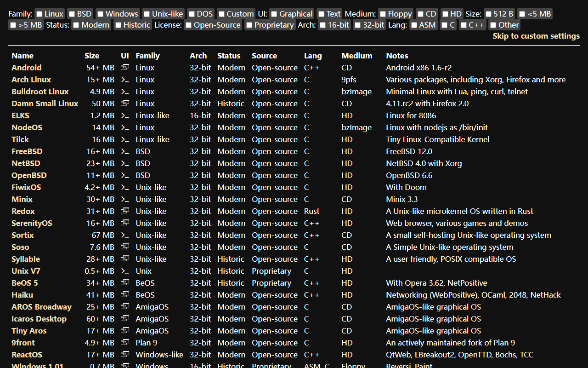Click the Name column header

23,56
